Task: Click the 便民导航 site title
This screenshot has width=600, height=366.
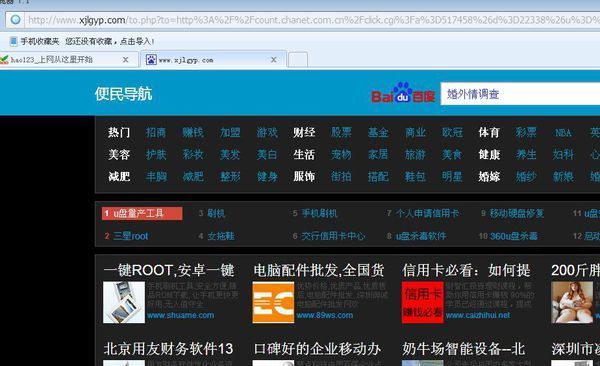Action: click(x=124, y=94)
